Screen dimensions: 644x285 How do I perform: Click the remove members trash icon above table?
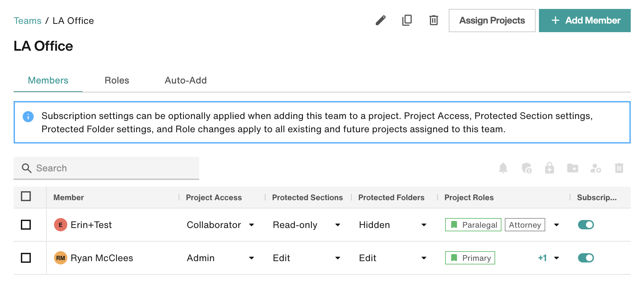619,168
